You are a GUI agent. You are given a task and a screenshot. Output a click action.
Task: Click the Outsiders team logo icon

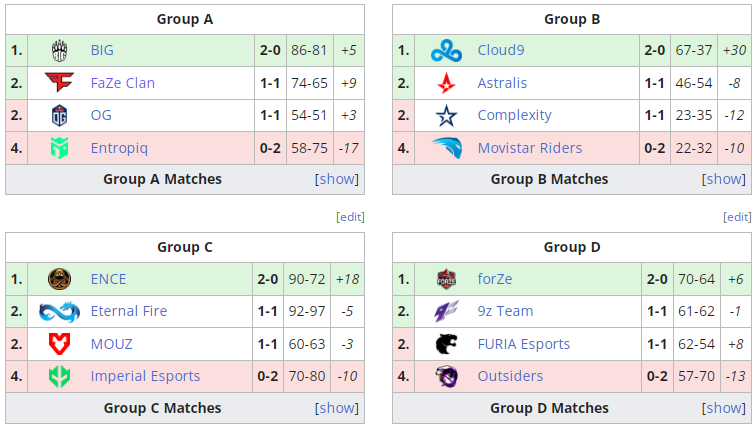[x=447, y=376]
